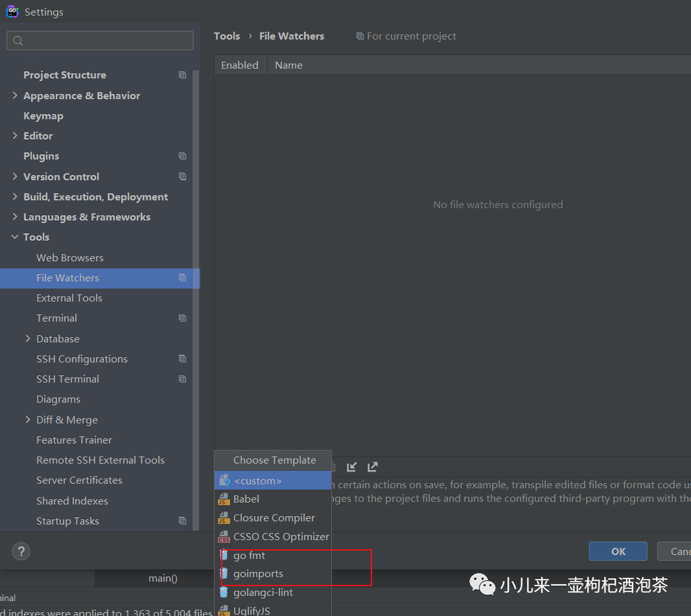Click the gopher icon beside goimports

pyautogui.click(x=224, y=574)
